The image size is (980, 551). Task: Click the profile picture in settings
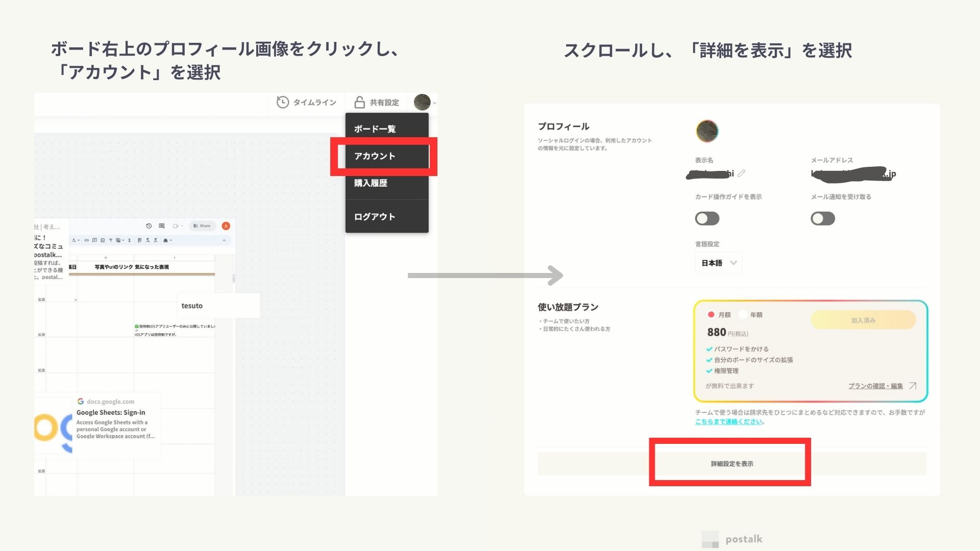tap(707, 131)
